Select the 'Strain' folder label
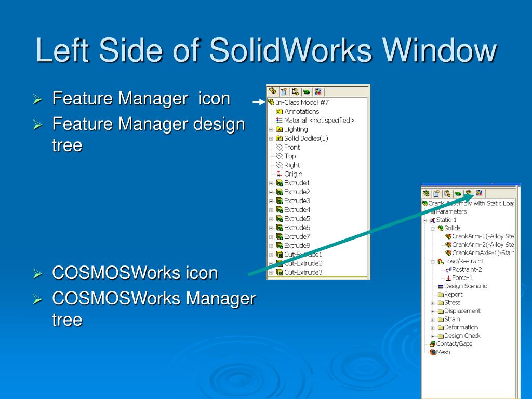 [x=452, y=319]
